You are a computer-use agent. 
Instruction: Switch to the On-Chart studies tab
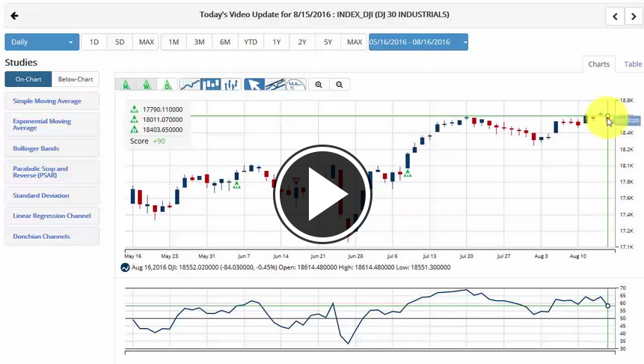pyautogui.click(x=28, y=79)
